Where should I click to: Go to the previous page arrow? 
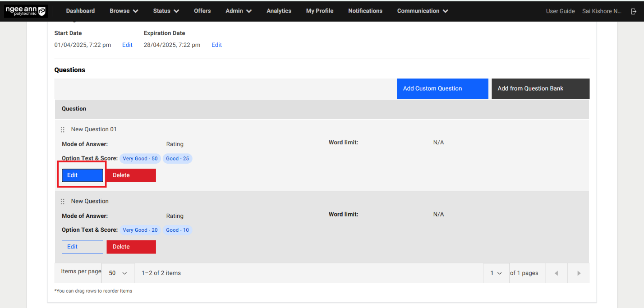556,273
